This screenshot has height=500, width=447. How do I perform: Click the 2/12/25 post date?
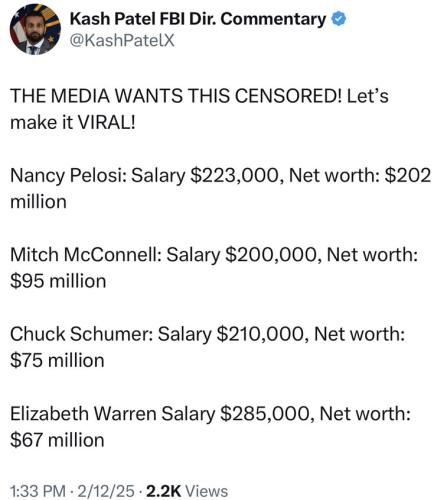[106, 491]
